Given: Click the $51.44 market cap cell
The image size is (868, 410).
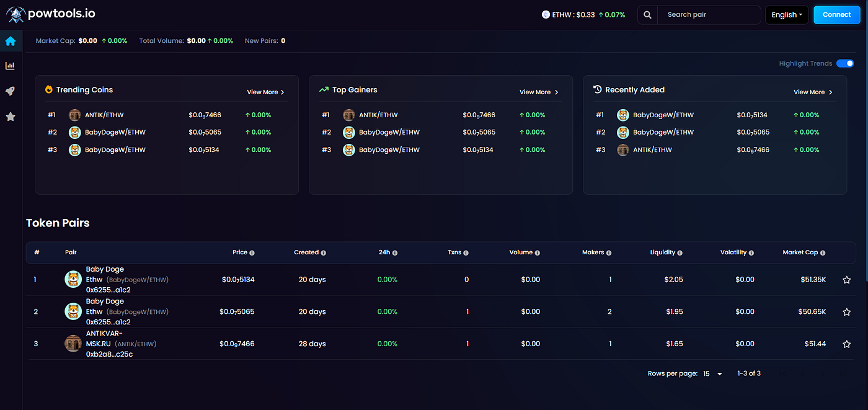Looking at the screenshot, I should tap(815, 344).
